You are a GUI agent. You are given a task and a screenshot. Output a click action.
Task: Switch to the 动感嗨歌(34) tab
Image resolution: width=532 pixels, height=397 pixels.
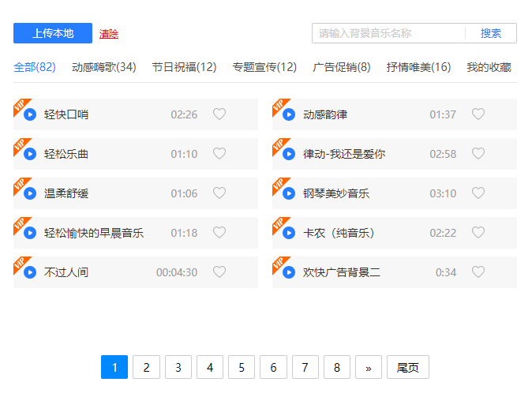[x=103, y=67]
